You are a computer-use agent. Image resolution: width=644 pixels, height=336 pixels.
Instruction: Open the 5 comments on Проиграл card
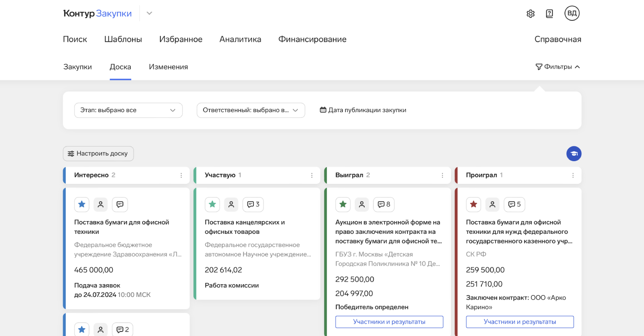click(x=514, y=204)
